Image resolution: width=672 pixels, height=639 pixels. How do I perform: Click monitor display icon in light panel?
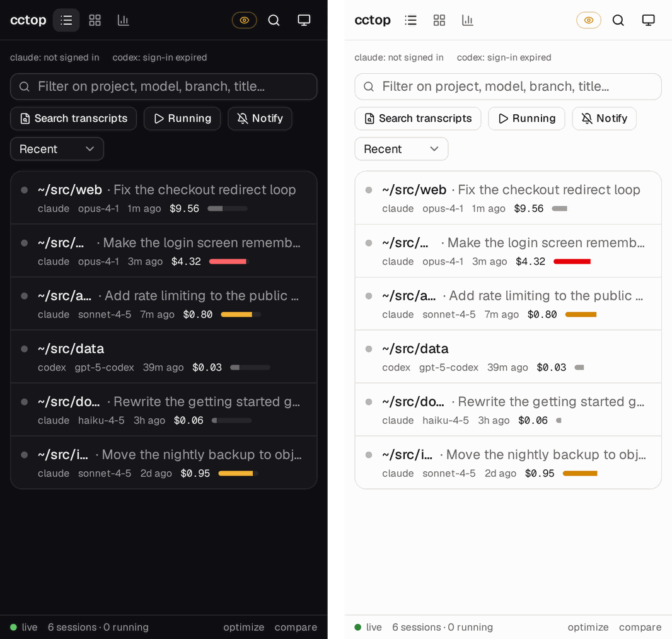[x=649, y=20]
